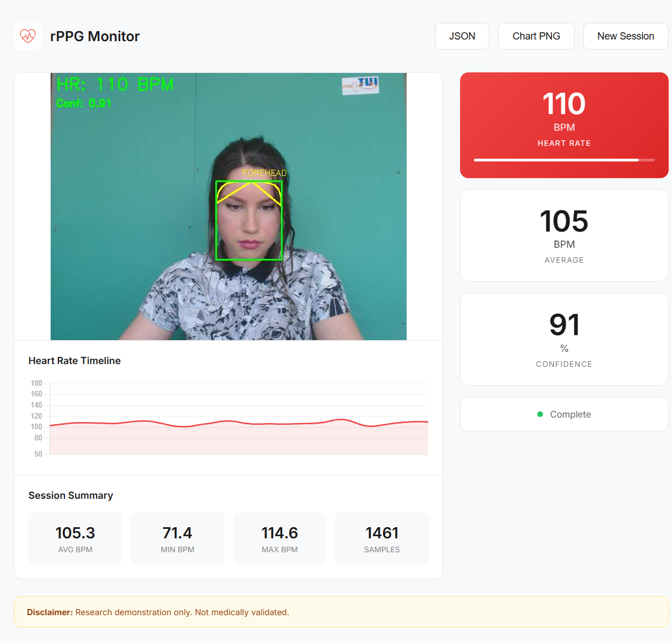Click the green Complete status dot

pyautogui.click(x=539, y=414)
